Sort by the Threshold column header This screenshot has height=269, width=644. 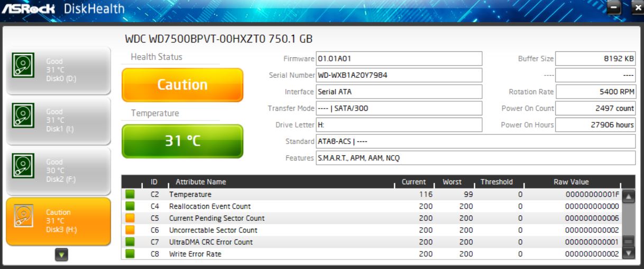pyautogui.click(x=496, y=182)
